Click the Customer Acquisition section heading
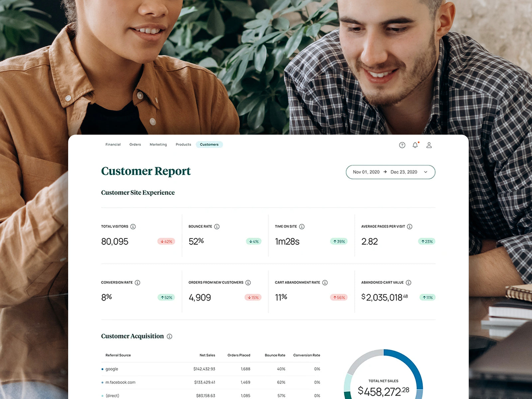Viewport: 532px width, 399px height. pyautogui.click(x=132, y=336)
